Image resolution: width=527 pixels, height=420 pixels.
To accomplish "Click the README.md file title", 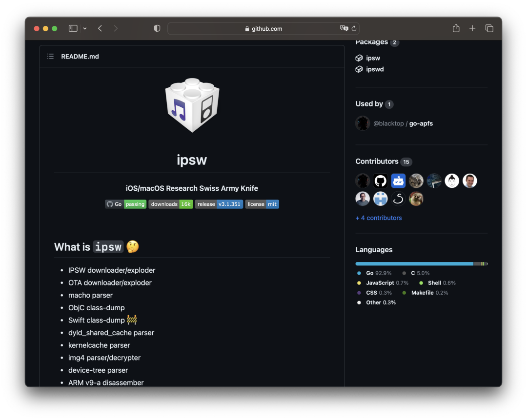I will [x=80, y=57].
